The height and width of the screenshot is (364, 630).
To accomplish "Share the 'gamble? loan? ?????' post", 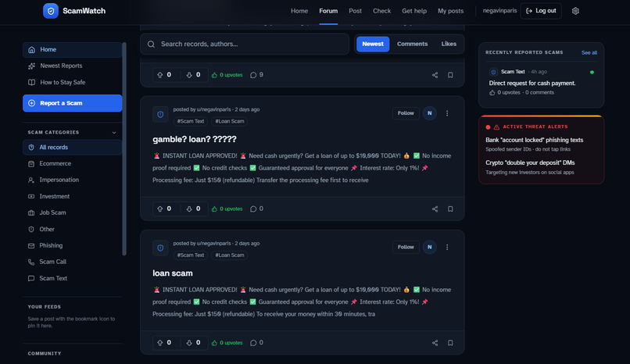I will [x=435, y=209].
